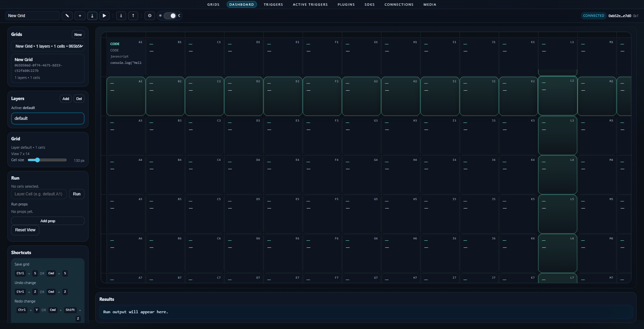This screenshot has height=329, width=644.
Task: Select grid cell B1
Action: (165, 57)
